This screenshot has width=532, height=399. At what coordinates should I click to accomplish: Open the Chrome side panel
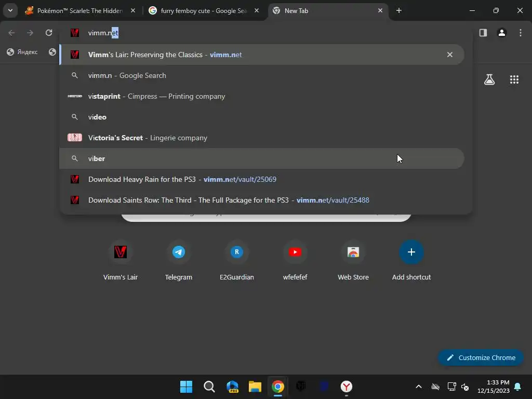483,33
